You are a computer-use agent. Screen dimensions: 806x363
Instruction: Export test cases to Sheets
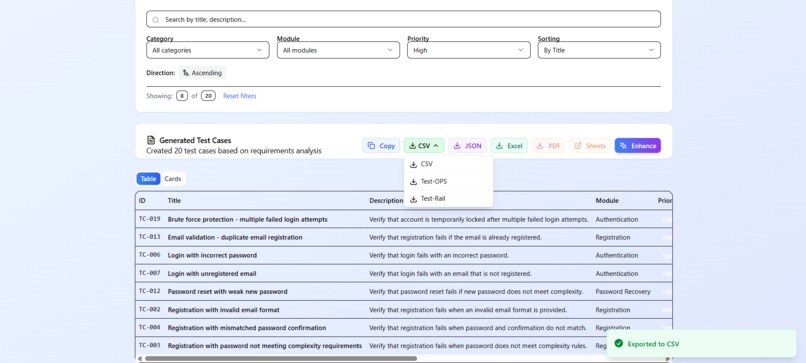pos(590,146)
